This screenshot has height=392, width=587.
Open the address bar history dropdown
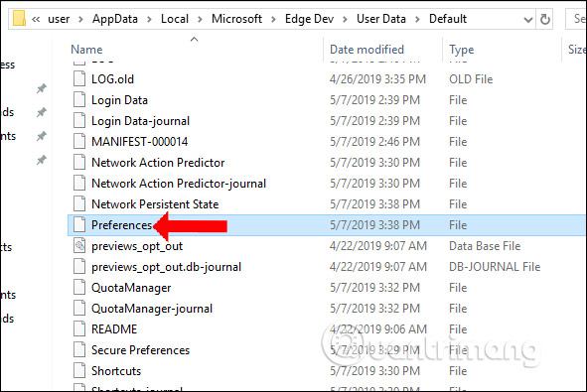point(527,19)
